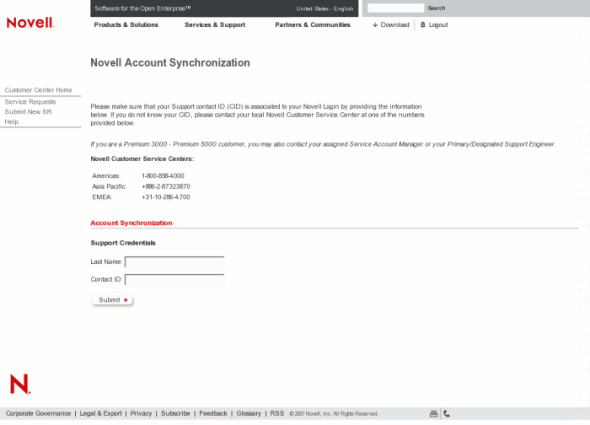The width and height of the screenshot is (590, 425).
Task: Click the Last Name input field
Action: point(175,262)
